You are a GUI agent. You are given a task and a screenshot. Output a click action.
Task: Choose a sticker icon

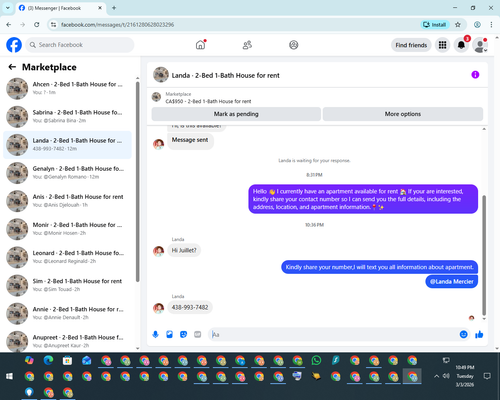[183, 334]
